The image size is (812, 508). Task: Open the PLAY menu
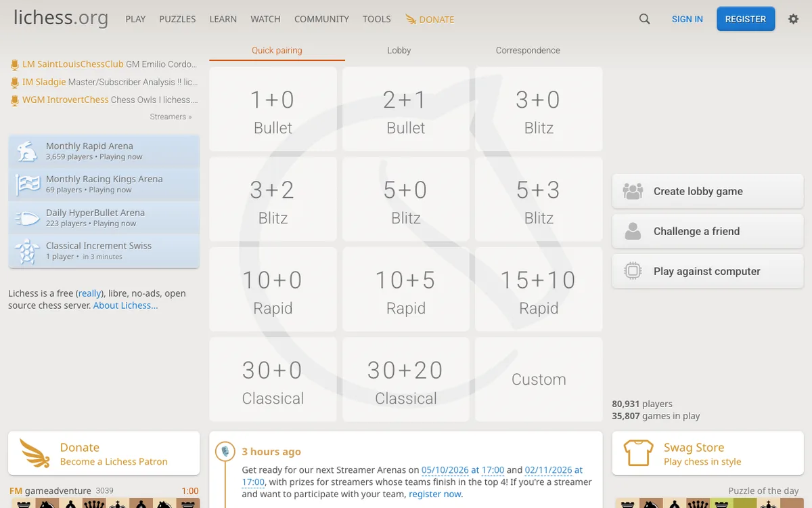pos(135,19)
